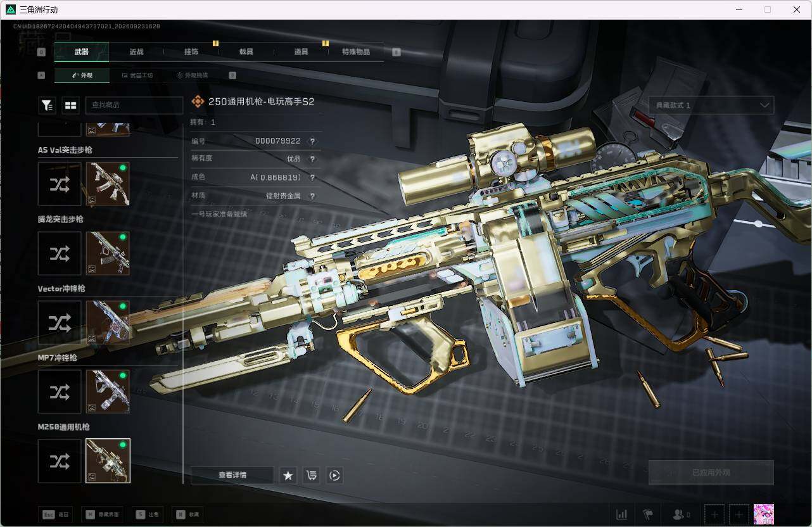This screenshot has height=527, width=812.
Task: Switch to grid view layout icon
Action: (x=70, y=105)
